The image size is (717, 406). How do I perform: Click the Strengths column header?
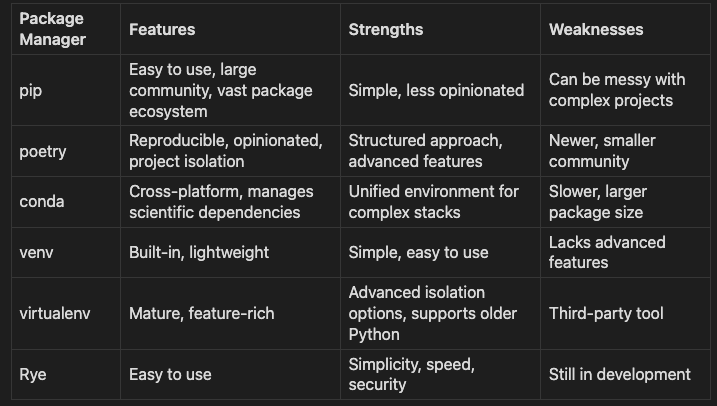[440, 29]
